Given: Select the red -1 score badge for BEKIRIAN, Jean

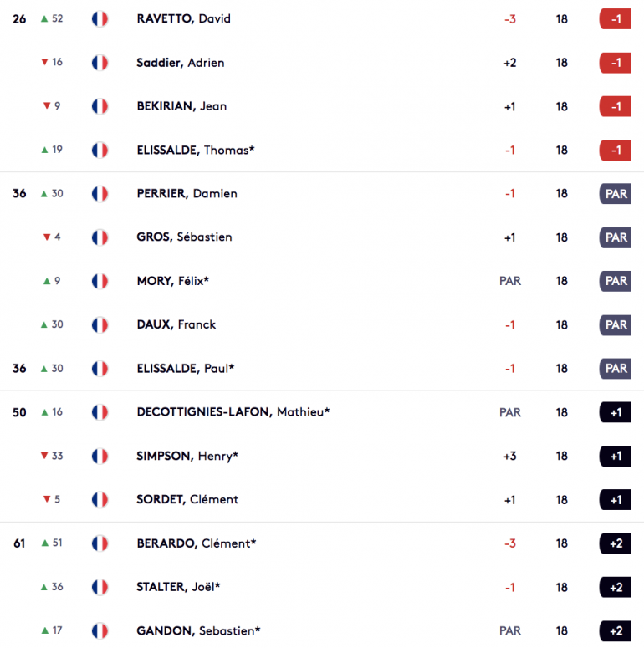Looking at the screenshot, I should coord(615,107).
